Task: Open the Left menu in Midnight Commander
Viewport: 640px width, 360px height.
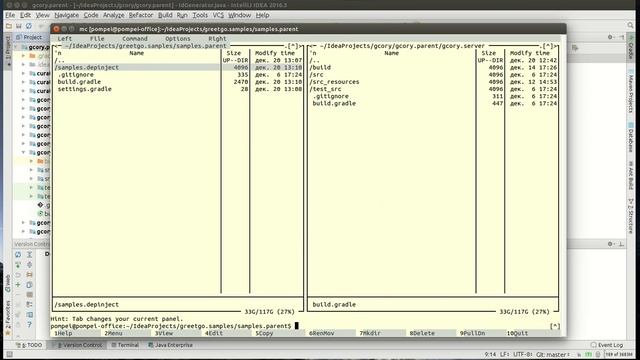Action: (64, 38)
